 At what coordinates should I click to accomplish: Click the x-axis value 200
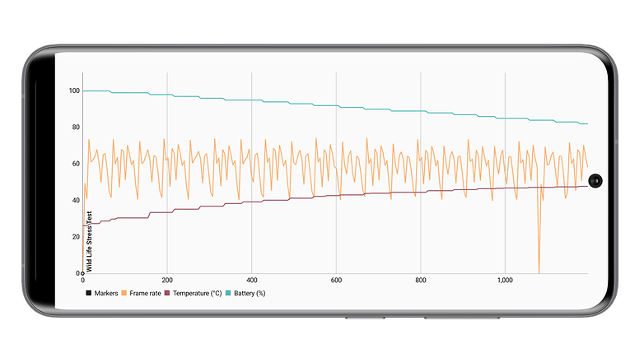[167, 281]
